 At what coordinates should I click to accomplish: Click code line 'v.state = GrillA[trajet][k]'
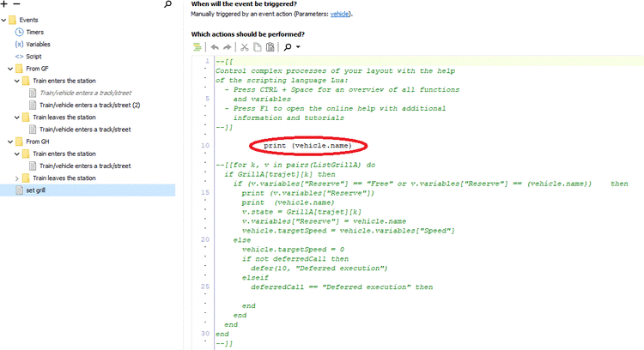pos(302,212)
